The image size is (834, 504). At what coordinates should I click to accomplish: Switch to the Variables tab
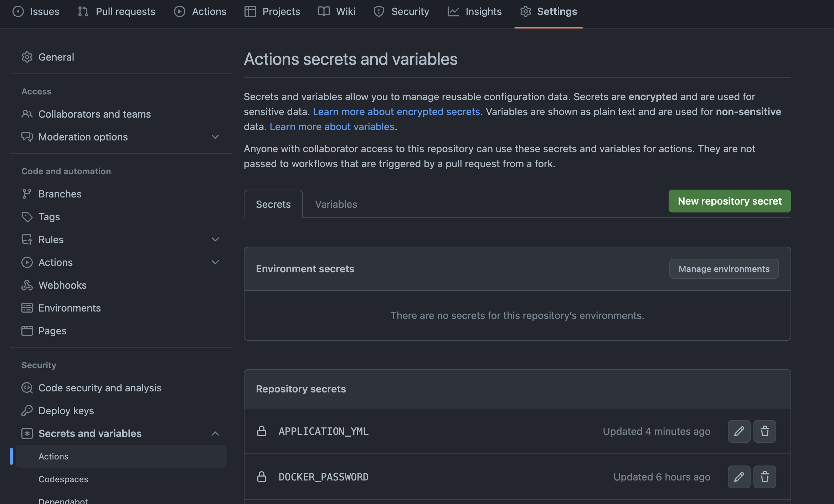click(336, 204)
